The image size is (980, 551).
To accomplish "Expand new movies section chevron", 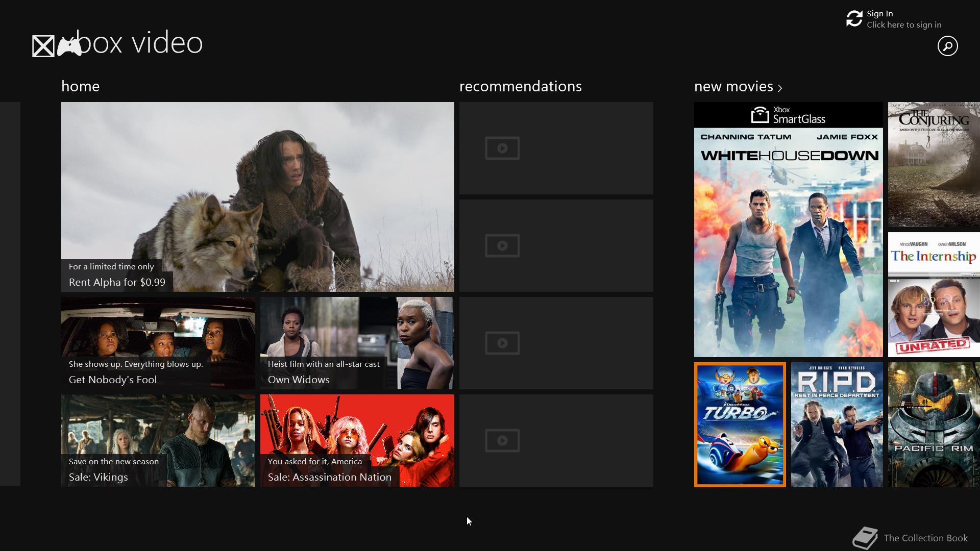I will [780, 88].
